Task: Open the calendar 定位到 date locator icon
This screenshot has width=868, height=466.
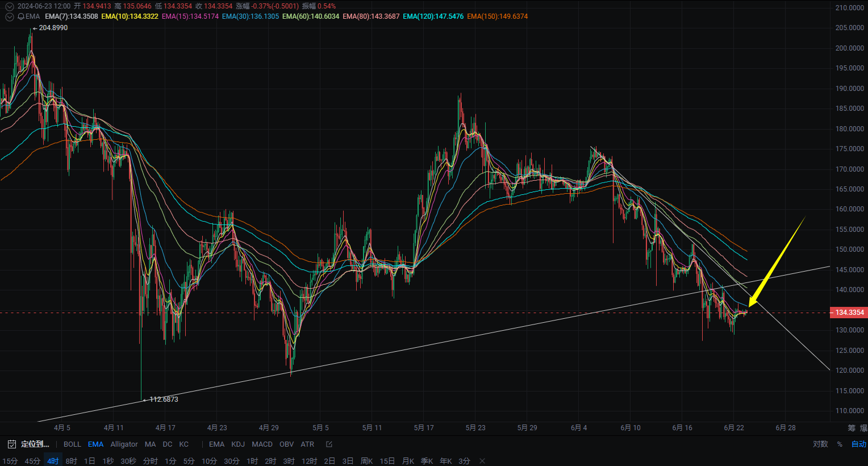Action: 11,444
